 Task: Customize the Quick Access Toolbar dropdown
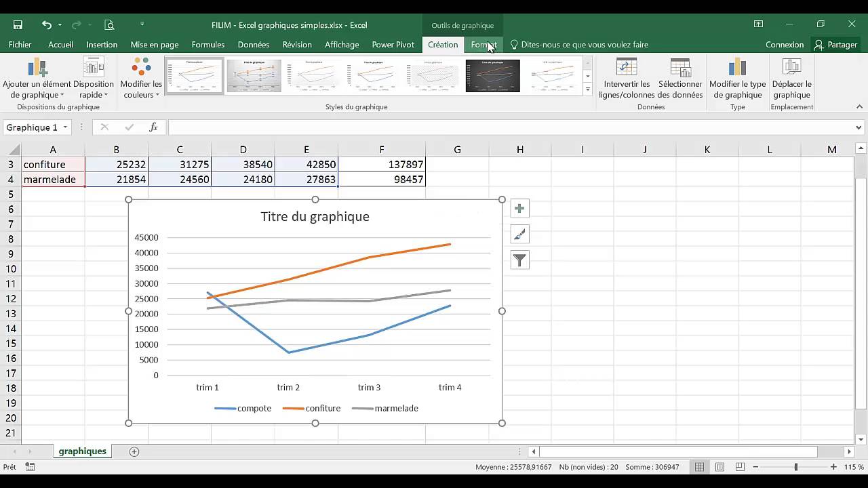tap(142, 24)
